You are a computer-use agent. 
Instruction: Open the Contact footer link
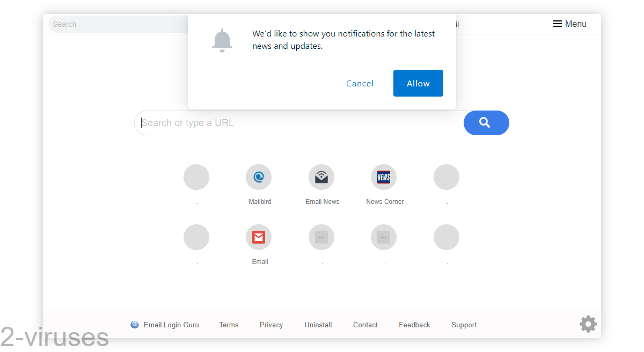point(365,325)
